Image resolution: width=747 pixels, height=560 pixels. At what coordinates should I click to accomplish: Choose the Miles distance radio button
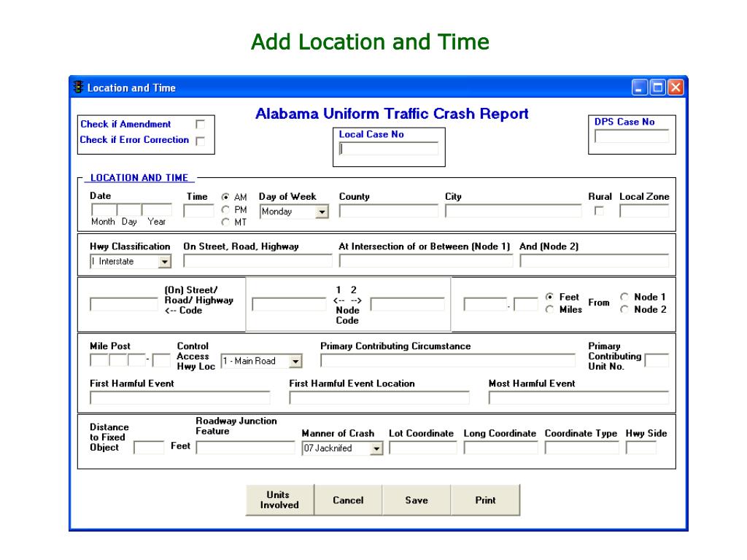(549, 309)
